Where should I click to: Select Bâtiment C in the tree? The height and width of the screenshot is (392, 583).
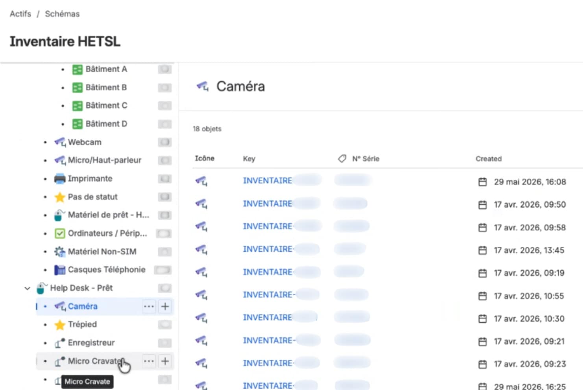106,105
